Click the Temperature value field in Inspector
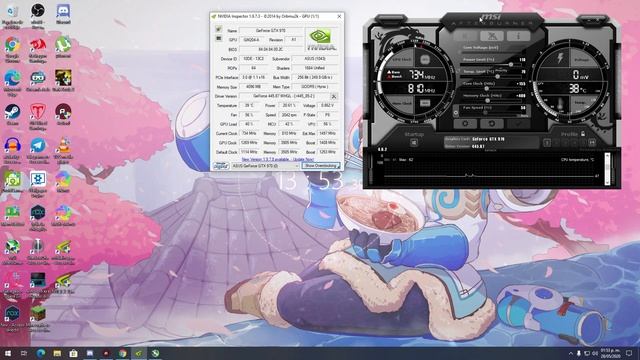This screenshot has width=640, height=360. point(249,105)
